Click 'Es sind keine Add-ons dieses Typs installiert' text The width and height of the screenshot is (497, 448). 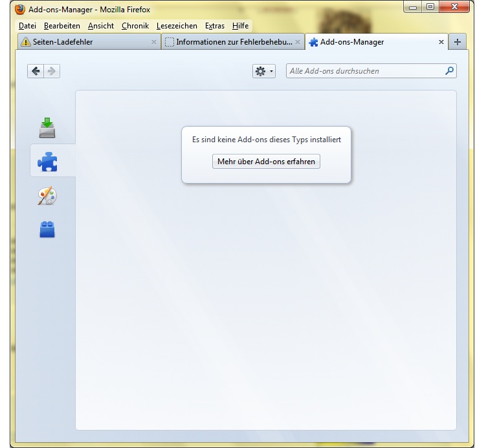click(x=266, y=140)
